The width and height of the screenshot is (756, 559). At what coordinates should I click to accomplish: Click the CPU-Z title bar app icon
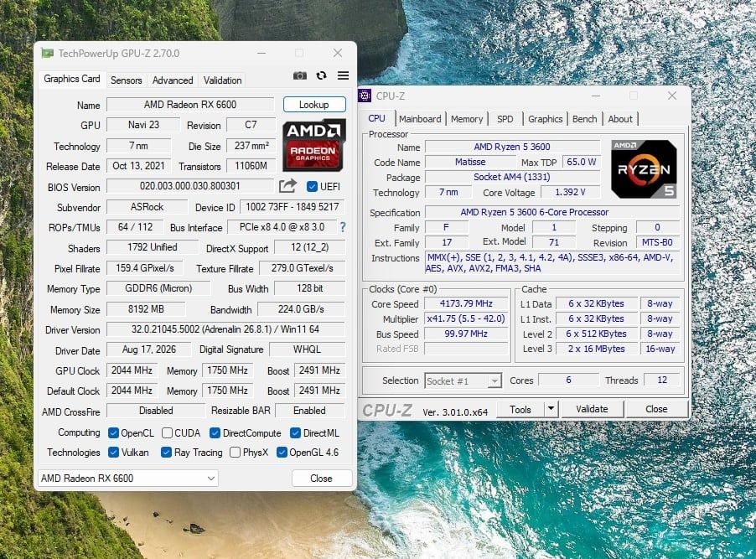click(x=365, y=96)
